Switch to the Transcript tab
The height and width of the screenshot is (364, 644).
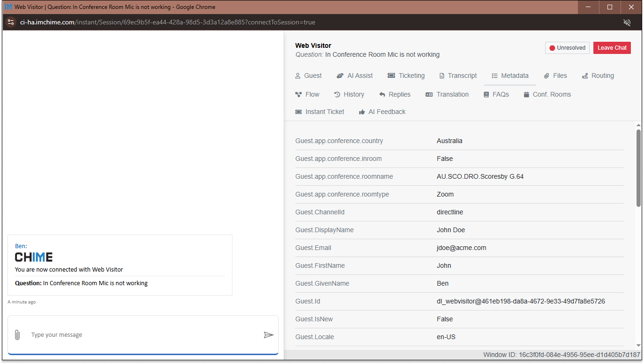(457, 76)
